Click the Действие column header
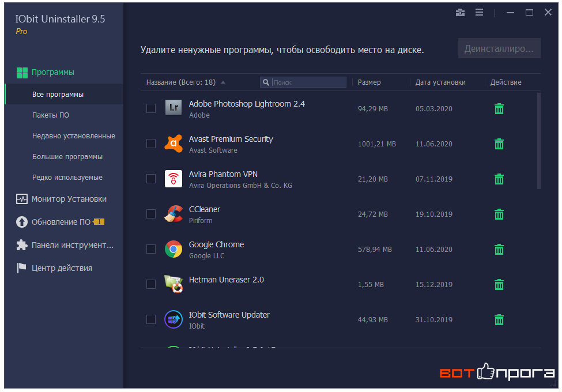The width and height of the screenshot is (562, 392). click(506, 82)
